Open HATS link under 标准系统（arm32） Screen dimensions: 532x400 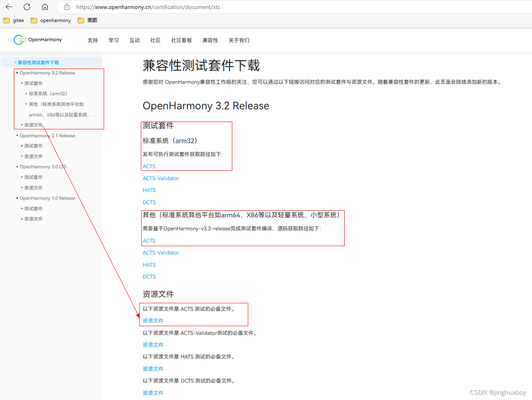[x=149, y=190]
